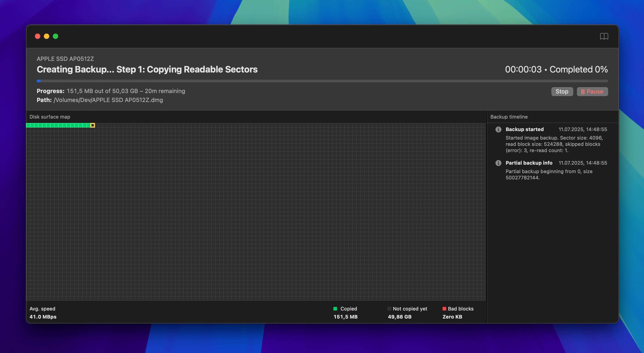
Task: Click the backup progress bar
Action: tap(322, 81)
